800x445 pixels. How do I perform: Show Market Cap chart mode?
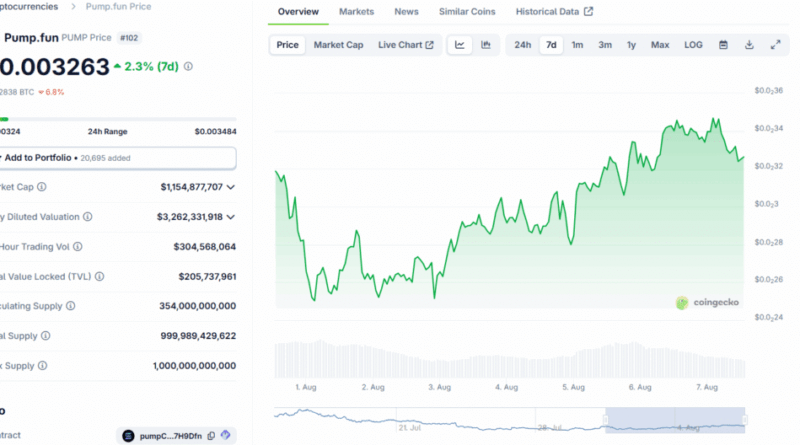pos(338,45)
